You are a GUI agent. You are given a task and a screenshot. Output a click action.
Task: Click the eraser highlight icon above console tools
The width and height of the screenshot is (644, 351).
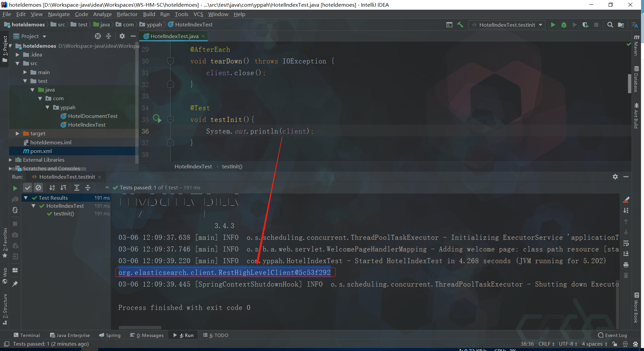point(626,200)
